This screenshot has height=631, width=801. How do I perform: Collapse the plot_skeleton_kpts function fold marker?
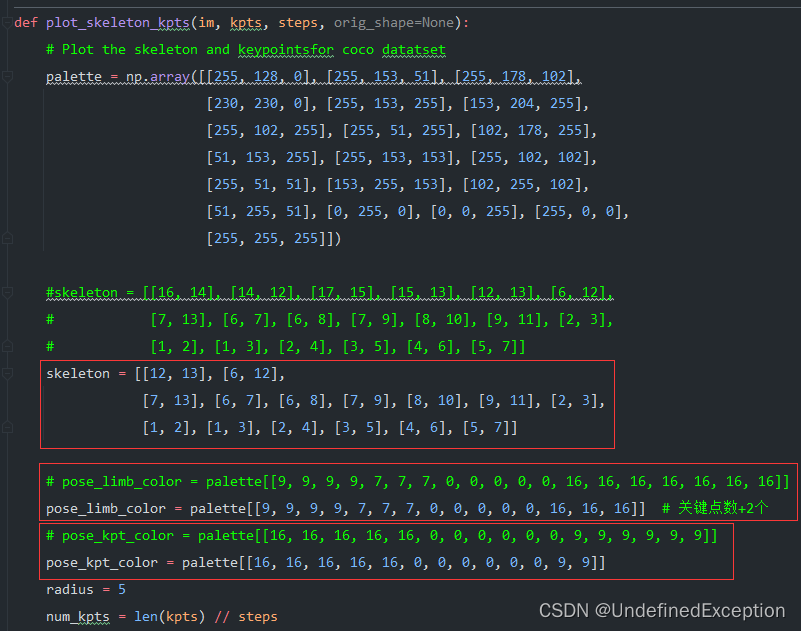pyautogui.click(x=7, y=23)
